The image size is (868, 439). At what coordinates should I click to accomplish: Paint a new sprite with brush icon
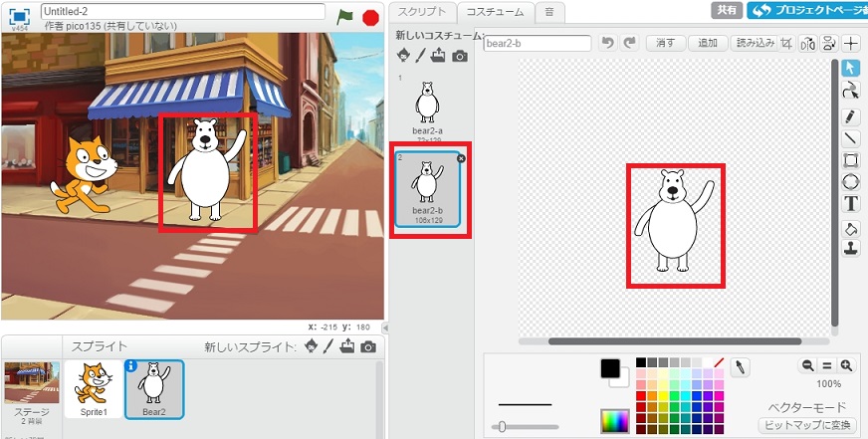[x=328, y=346]
